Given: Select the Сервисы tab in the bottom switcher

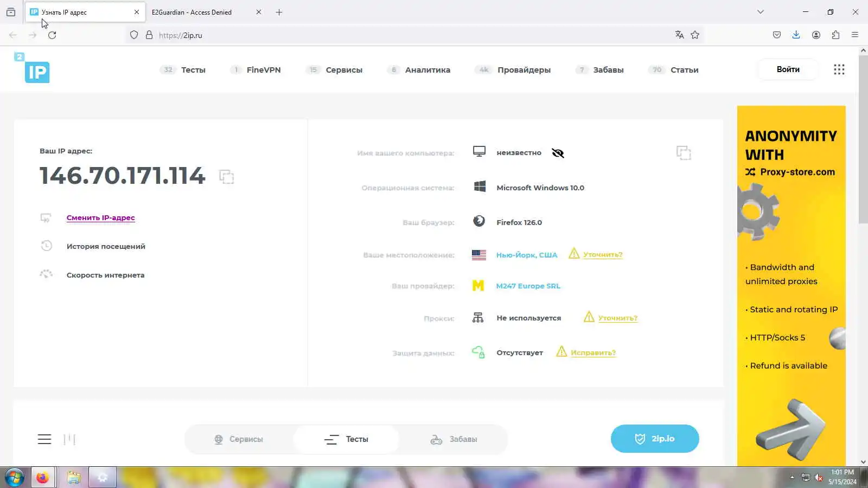Looking at the screenshot, I should [x=239, y=439].
